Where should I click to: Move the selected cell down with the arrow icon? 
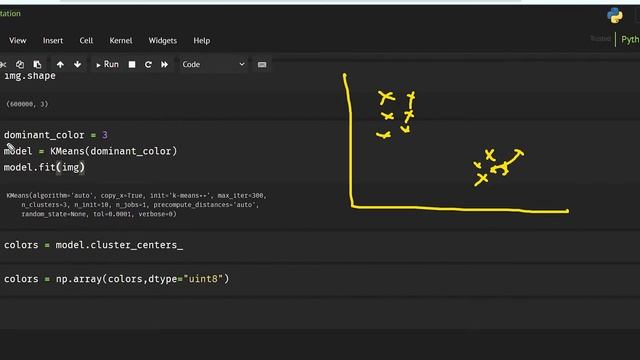(78, 64)
